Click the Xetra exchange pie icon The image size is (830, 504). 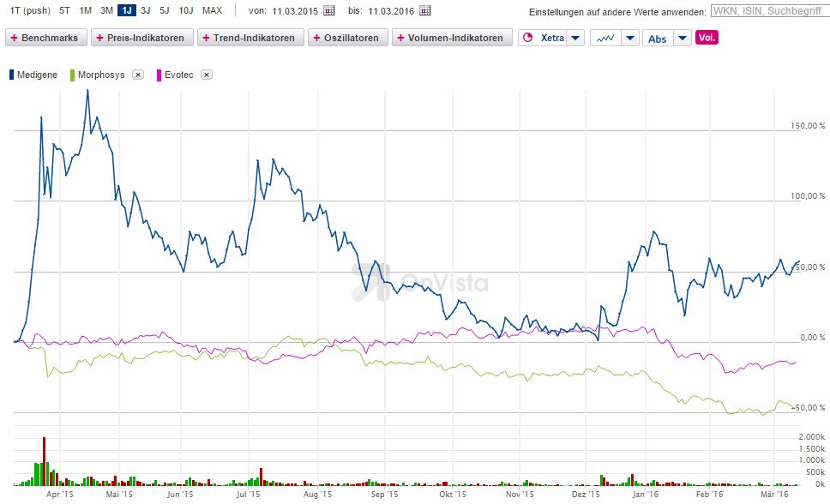527,38
